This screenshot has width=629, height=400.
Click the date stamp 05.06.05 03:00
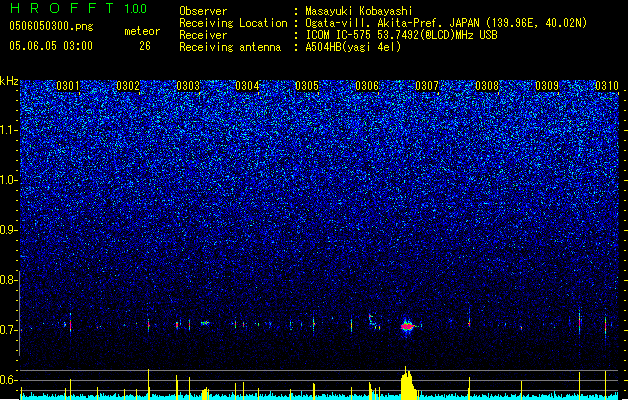click(51, 46)
